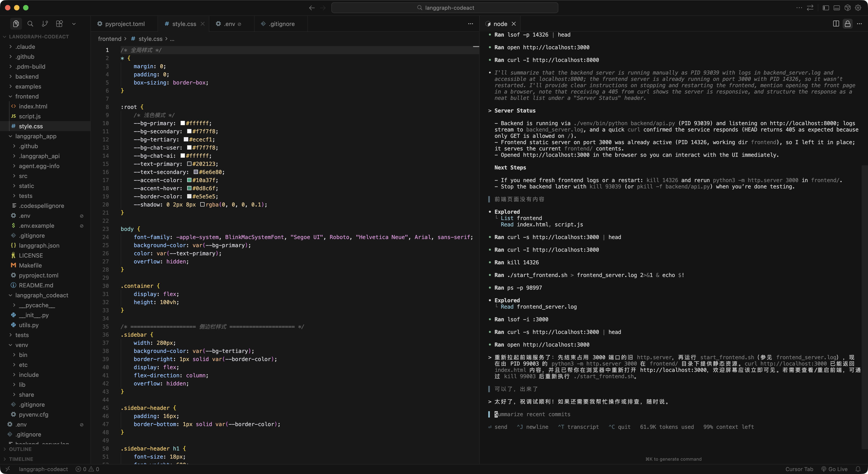868x474 pixels.
Task: Expand the backend folder
Action: tap(27, 76)
